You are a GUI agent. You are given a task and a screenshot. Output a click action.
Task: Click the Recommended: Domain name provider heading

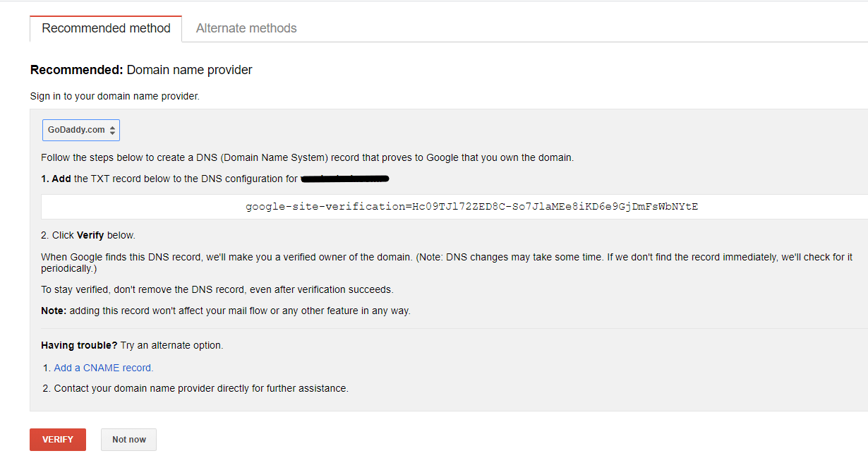tap(140, 69)
